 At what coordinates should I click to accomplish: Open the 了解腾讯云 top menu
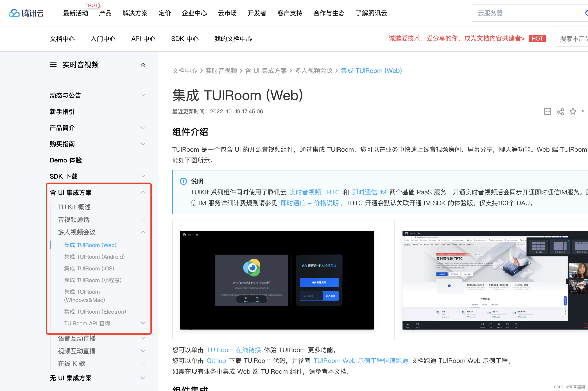pyautogui.click(x=371, y=13)
